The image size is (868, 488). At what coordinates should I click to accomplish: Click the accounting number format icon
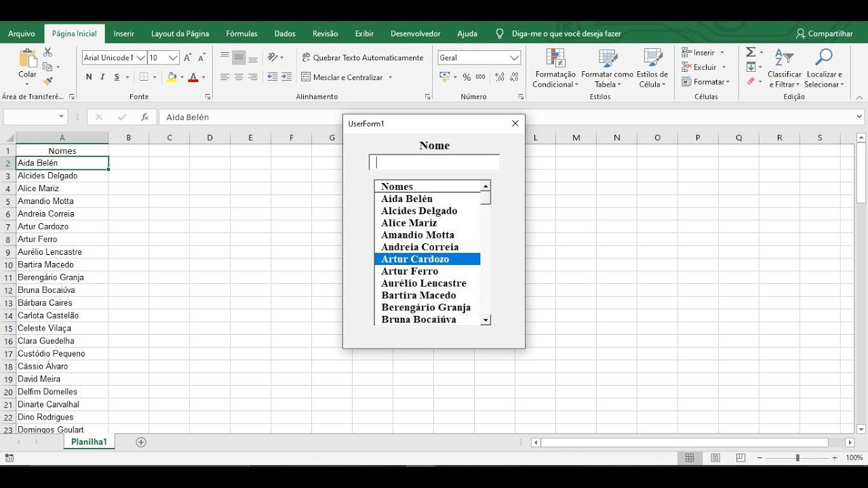tap(446, 77)
